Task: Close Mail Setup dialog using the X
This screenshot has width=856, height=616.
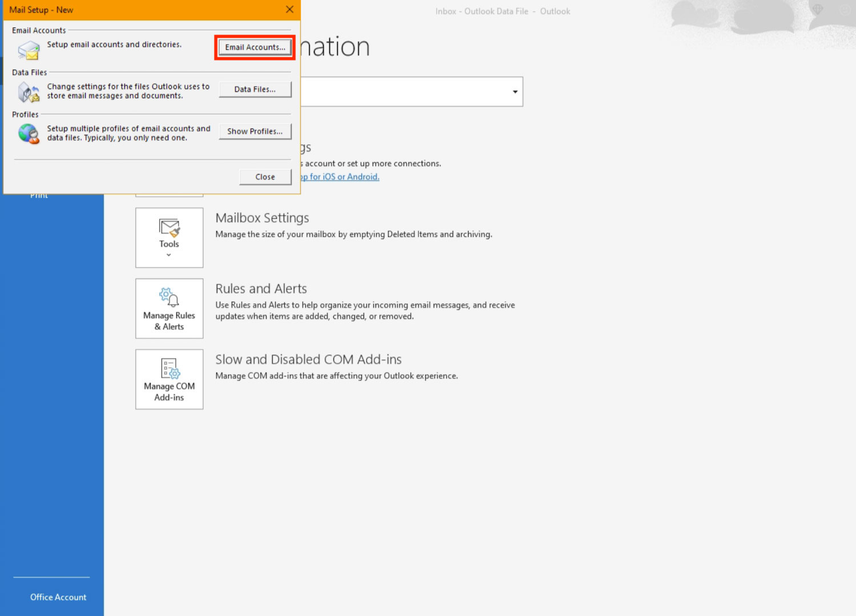Action: pyautogui.click(x=289, y=10)
